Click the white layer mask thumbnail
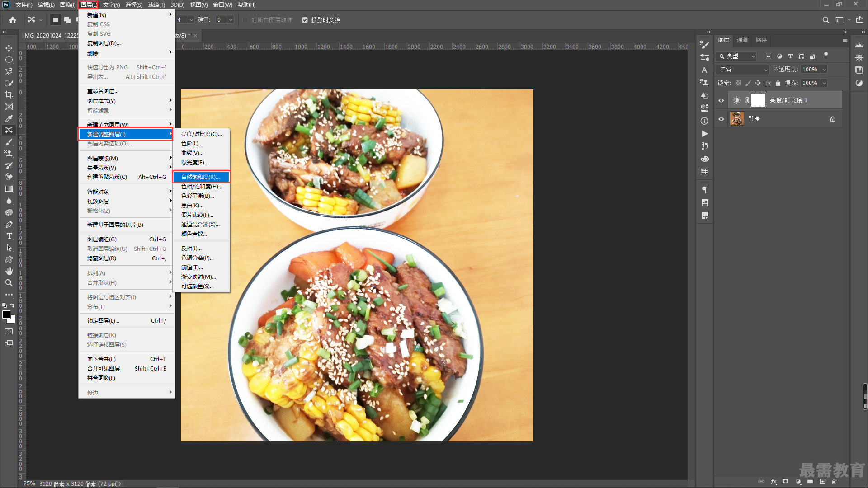The width and height of the screenshot is (868, 488). click(758, 100)
